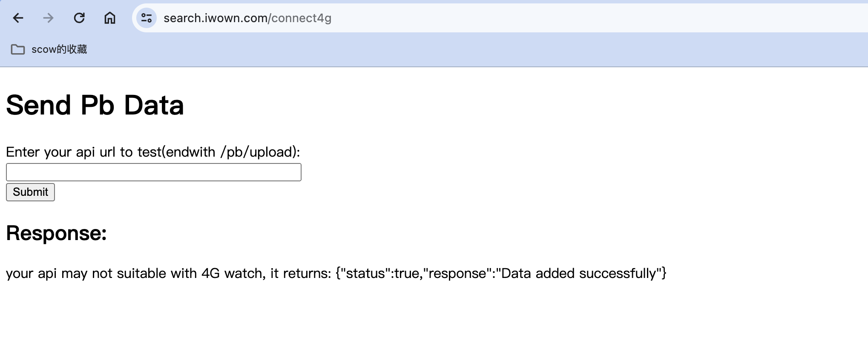The width and height of the screenshot is (868, 355).
Task: Click the /connect4g path in the URL
Action: tap(300, 18)
